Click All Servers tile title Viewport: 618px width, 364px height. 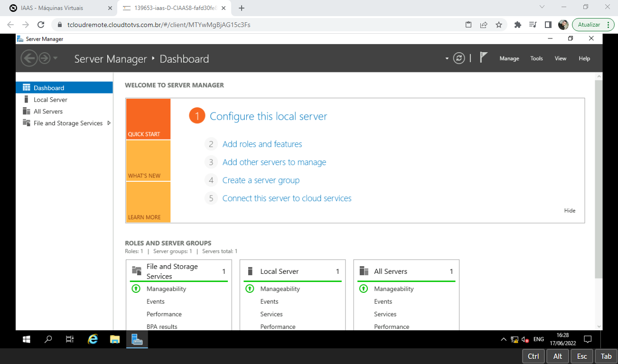(x=391, y=271)
